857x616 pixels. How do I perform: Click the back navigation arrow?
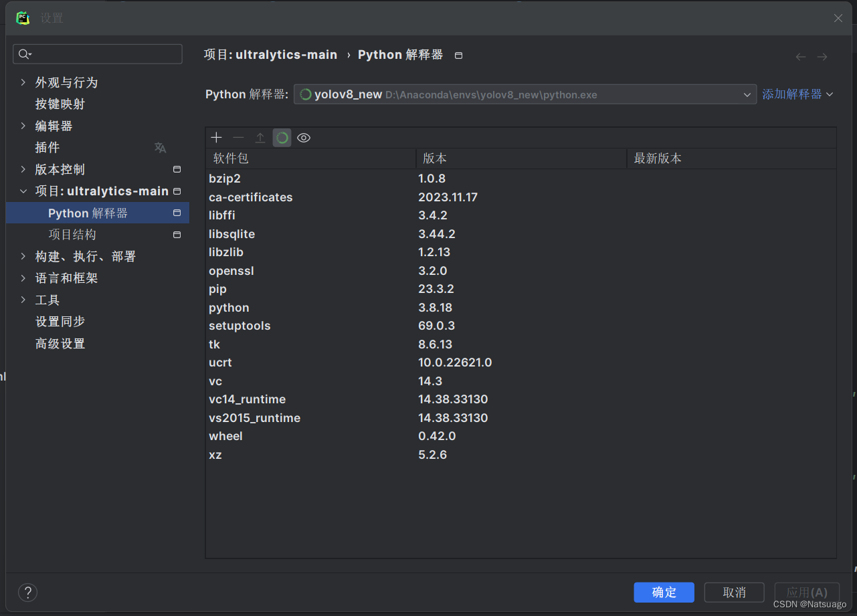click(x=800, y=57)
